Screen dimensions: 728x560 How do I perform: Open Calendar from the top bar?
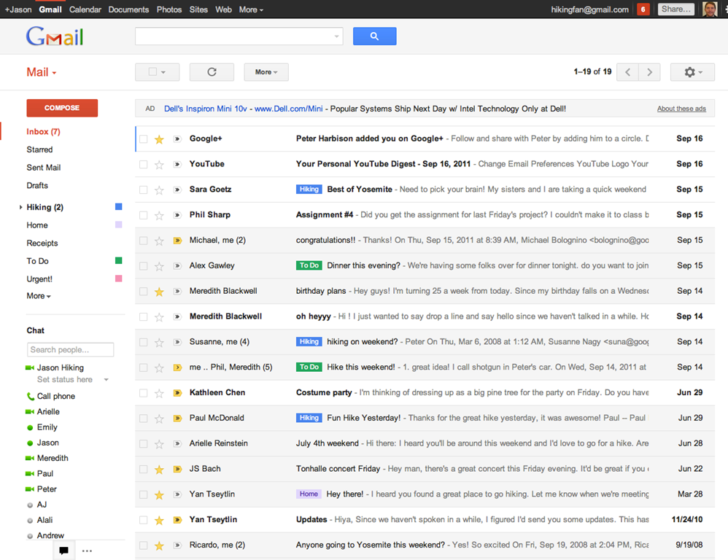click(85, 9)
